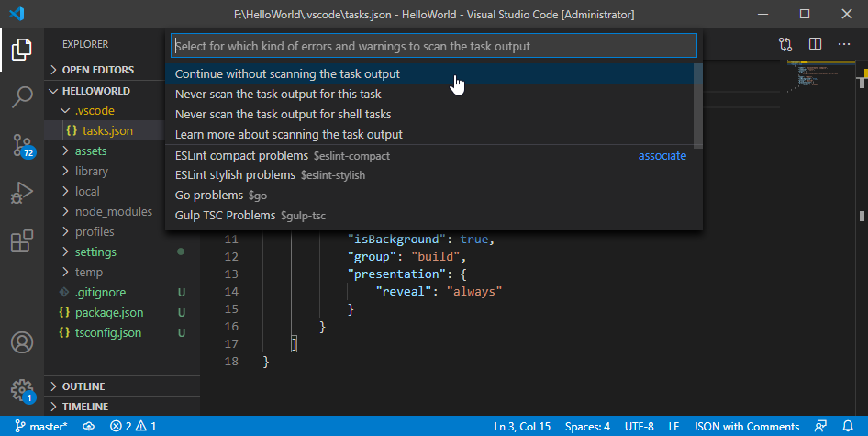The image size is (868, 436).
Task: Select ESLint stylish problems matcher
Action: (x=429, y=175)
